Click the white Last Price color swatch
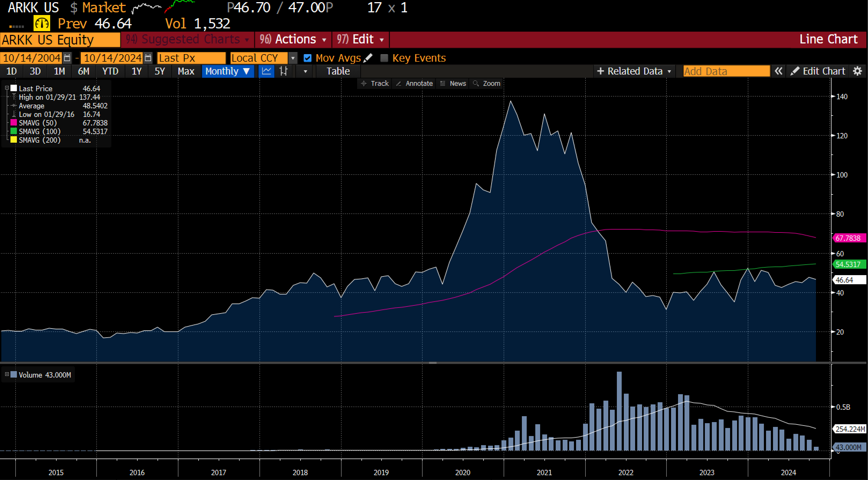 click(14, 88)
